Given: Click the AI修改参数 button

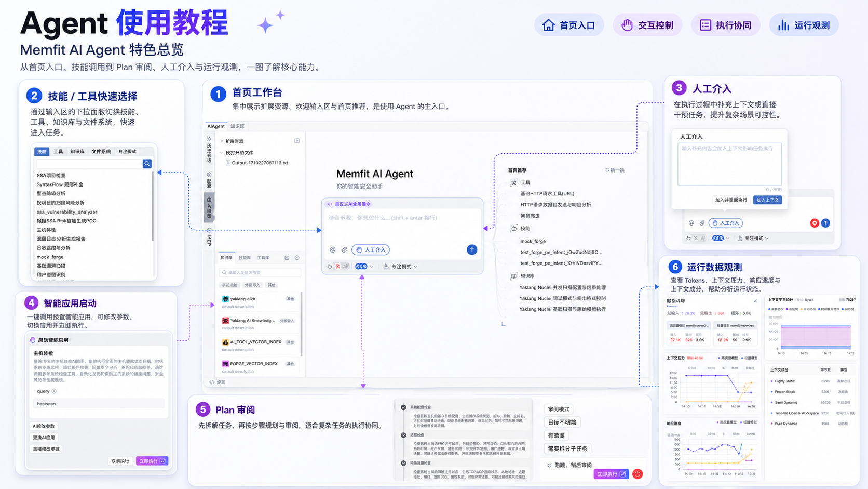Looking at the screenshot, I should tap(44, 426).
